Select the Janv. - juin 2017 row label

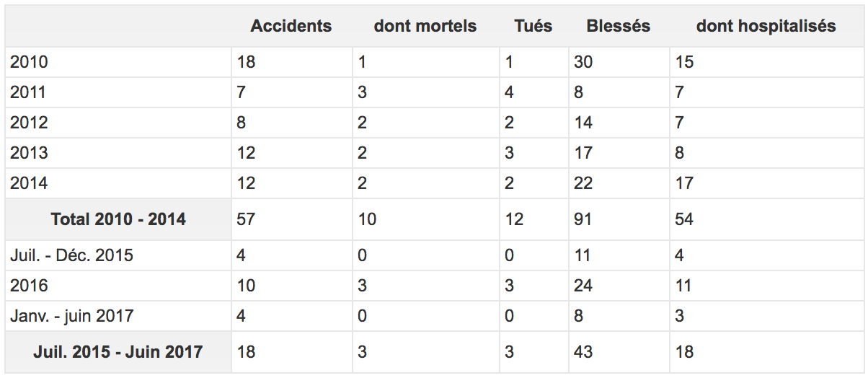71,316
